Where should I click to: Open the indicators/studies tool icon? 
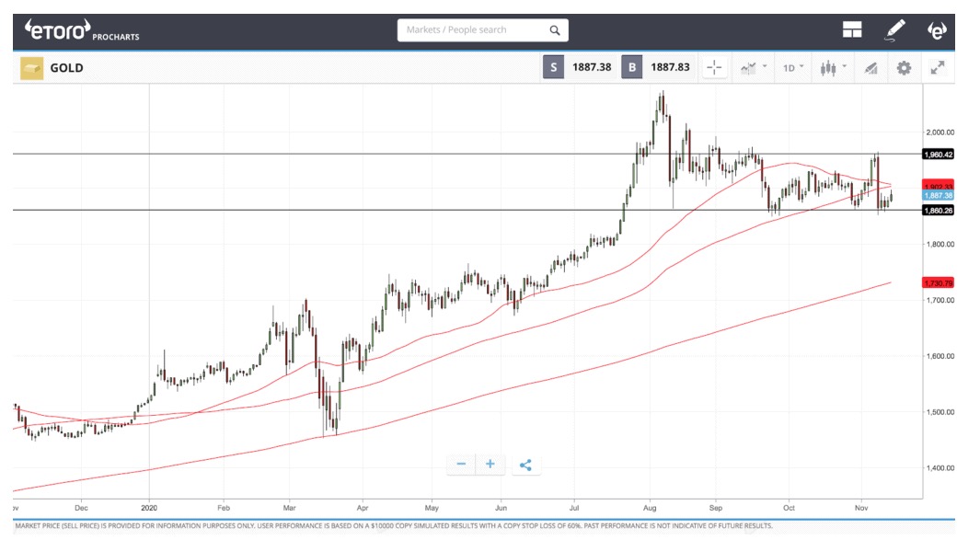point(869,68)
